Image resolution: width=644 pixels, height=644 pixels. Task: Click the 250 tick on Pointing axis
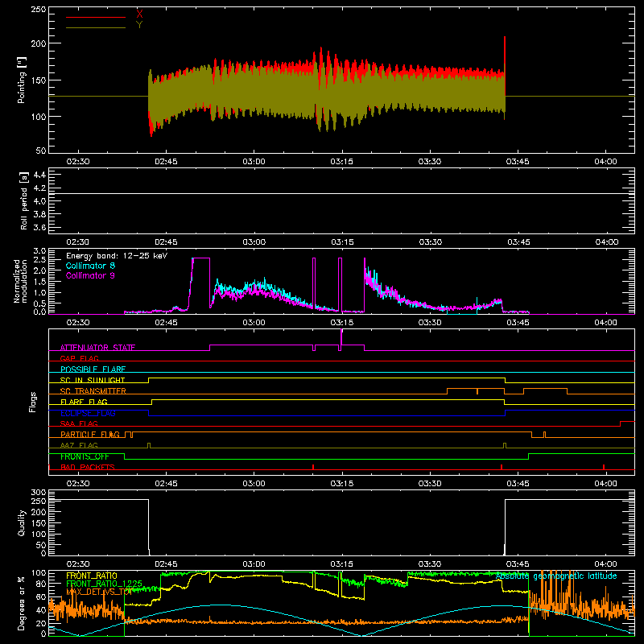pyautogui.click(x=39, y=10)
